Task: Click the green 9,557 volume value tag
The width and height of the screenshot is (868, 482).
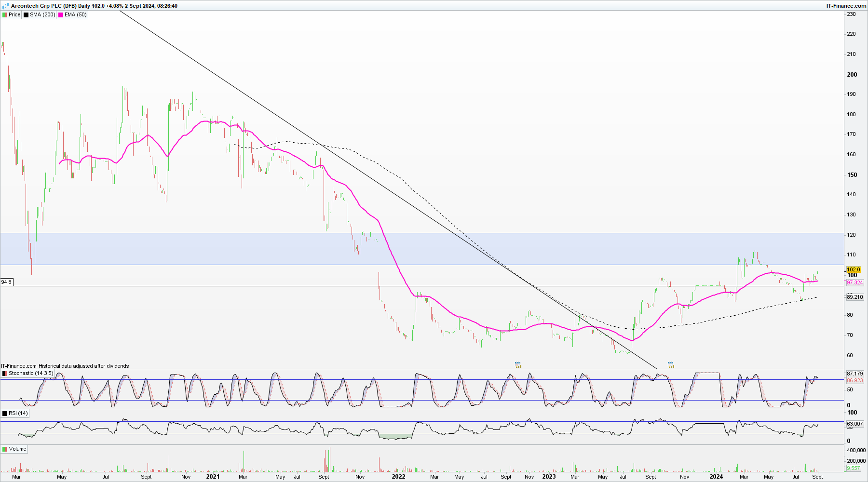Action: 854,469
